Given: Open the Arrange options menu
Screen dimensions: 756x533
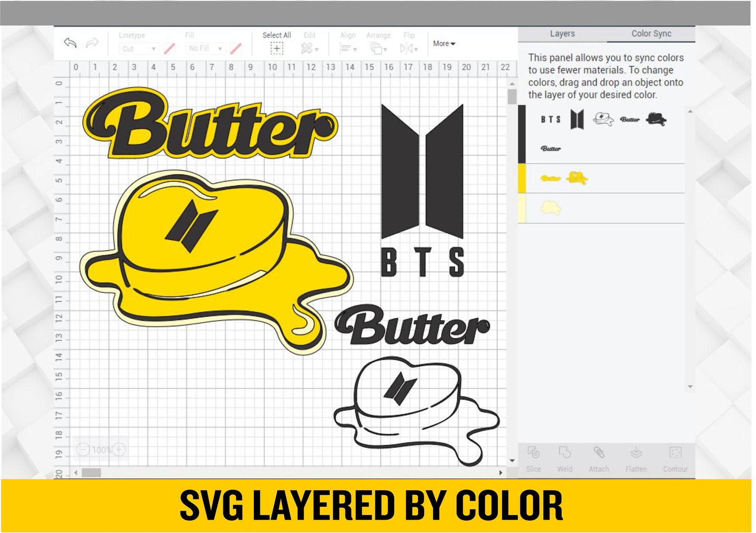Looking at the screenshot, I should 378,48.
